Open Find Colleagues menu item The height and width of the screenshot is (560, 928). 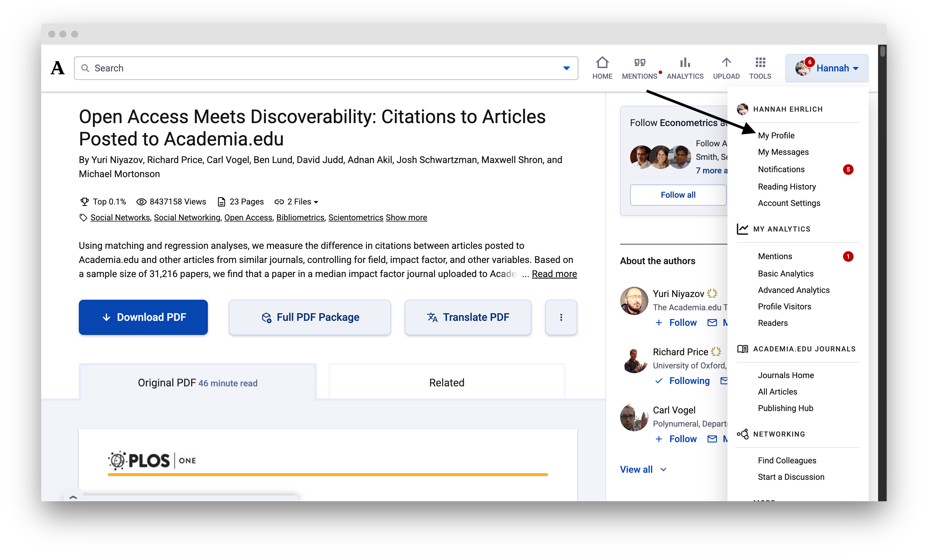point(787,460)
